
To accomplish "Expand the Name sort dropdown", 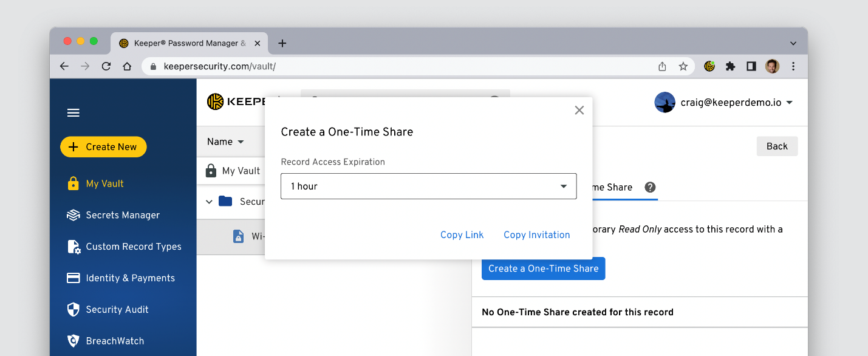I will tap(225, 142).
